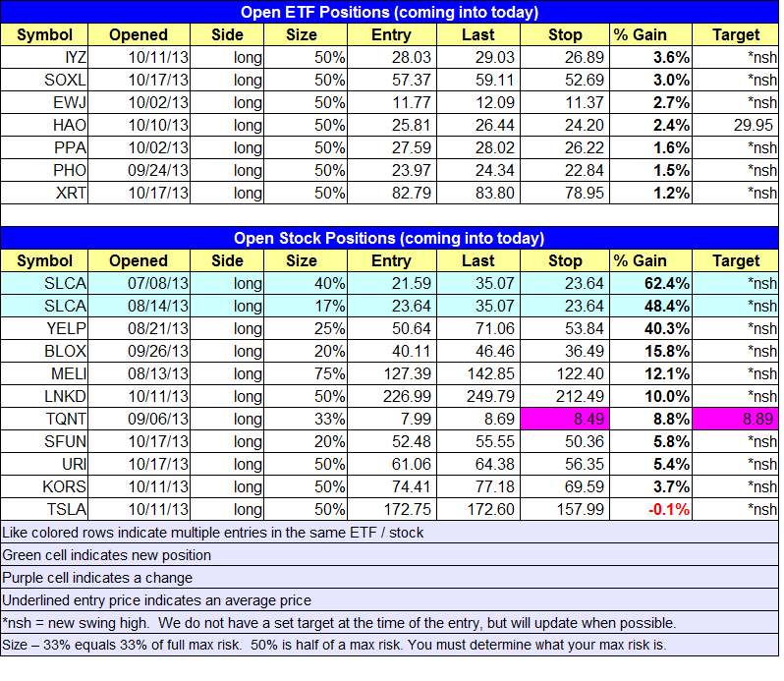Select TQNT size cell 33%
Image resolution: width=784 pixels, height=681 pixels.
tap(306, 419)
